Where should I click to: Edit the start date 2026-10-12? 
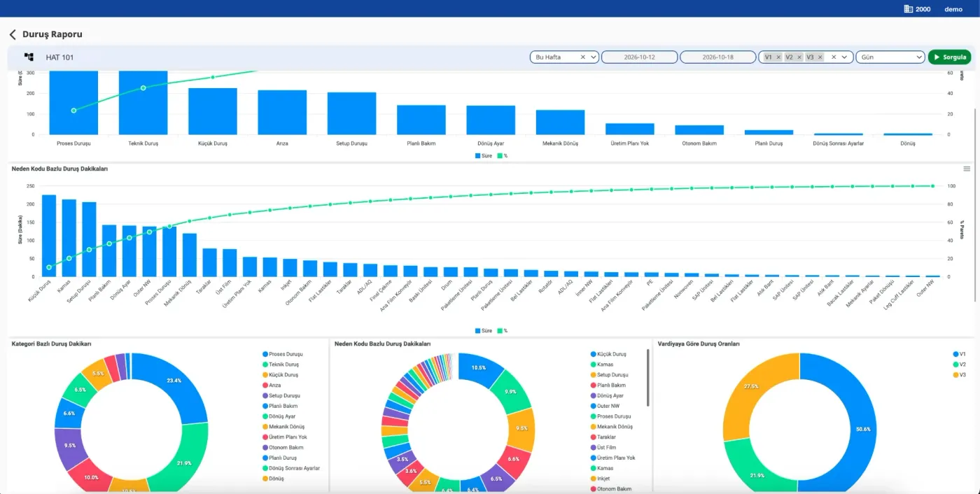(x=640, y=57)
